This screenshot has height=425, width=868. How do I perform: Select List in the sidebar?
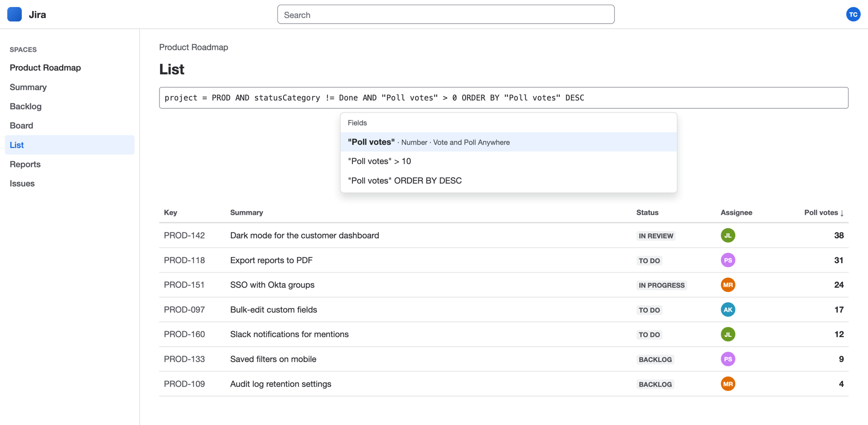[69, 145]
